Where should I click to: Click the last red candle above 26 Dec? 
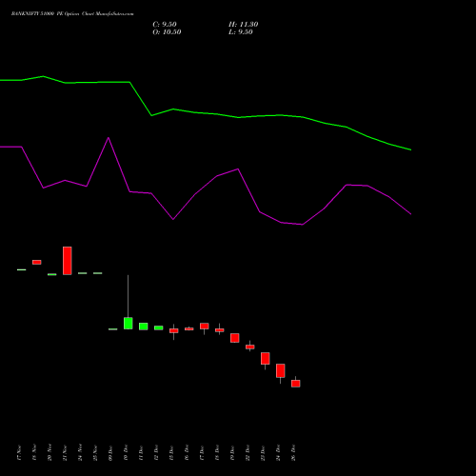(x=296, y=384)
